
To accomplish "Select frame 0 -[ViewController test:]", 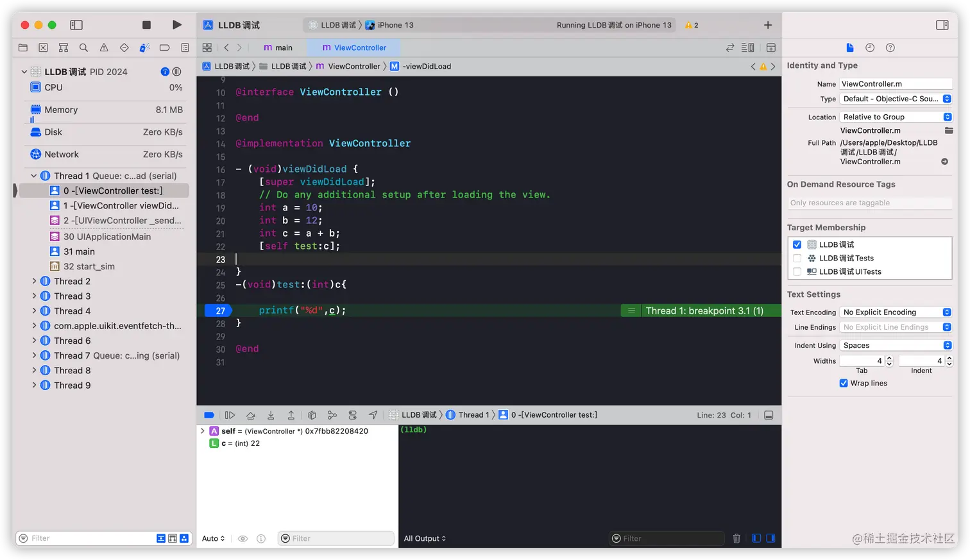I will 104,191.
